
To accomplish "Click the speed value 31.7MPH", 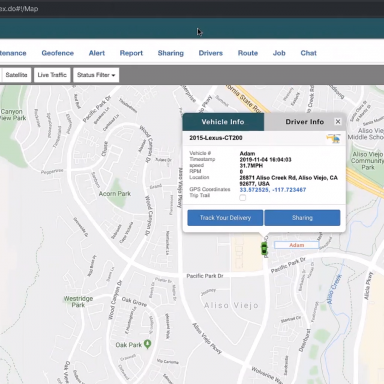I will pyautogui.click(x=251, y=166).
